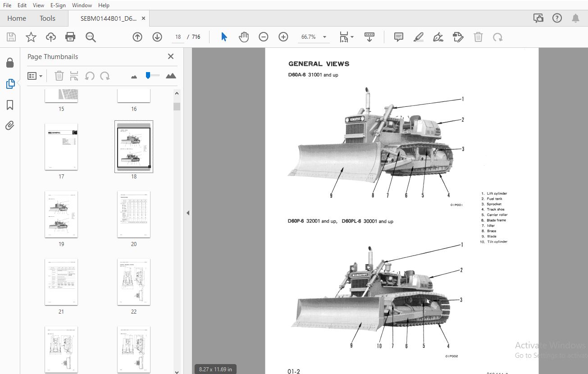This screenshot has width=588, height=374.
Task: Open notifications bell
Action: point(575,18)
